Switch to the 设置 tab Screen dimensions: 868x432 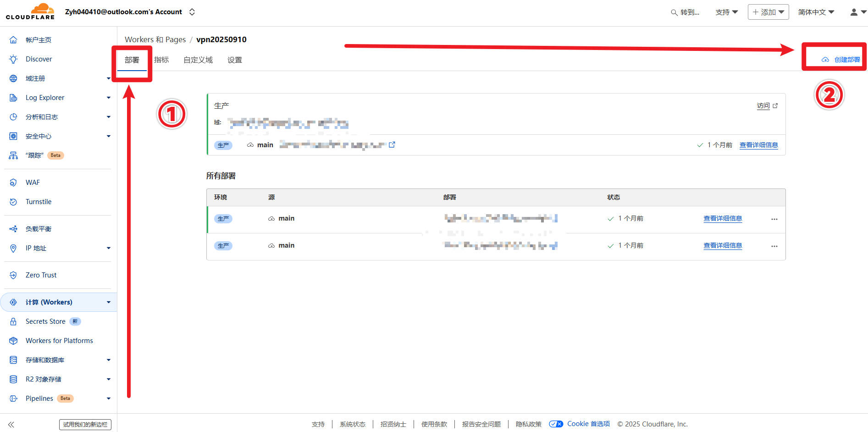[235, 60]
